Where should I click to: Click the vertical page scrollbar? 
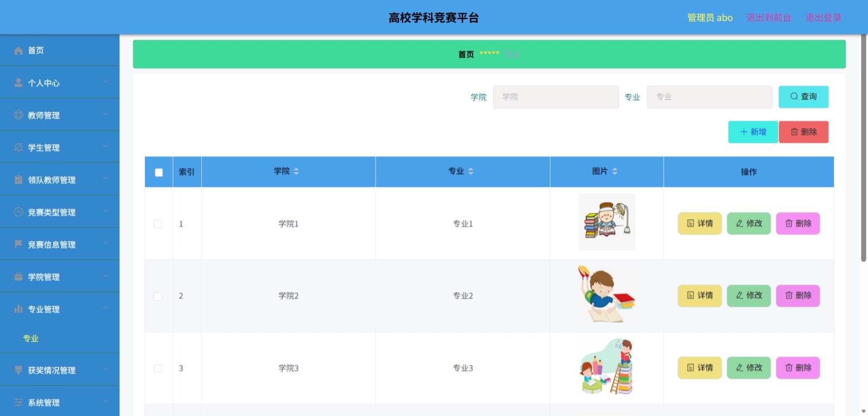tap(864, 148)
